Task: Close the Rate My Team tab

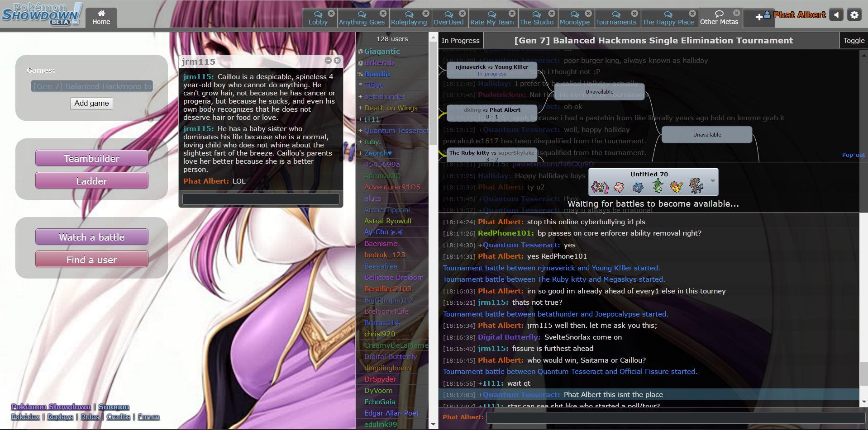Action: pos(512,13)
